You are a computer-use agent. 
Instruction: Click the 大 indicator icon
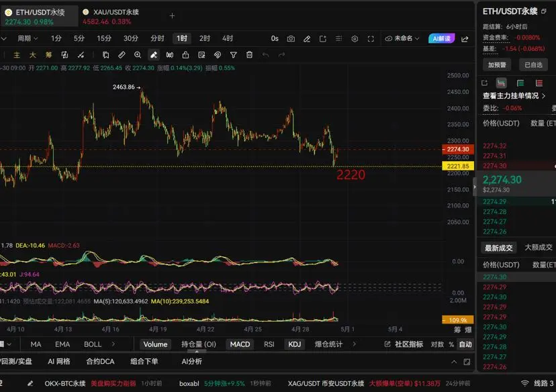tap(33, 54)
